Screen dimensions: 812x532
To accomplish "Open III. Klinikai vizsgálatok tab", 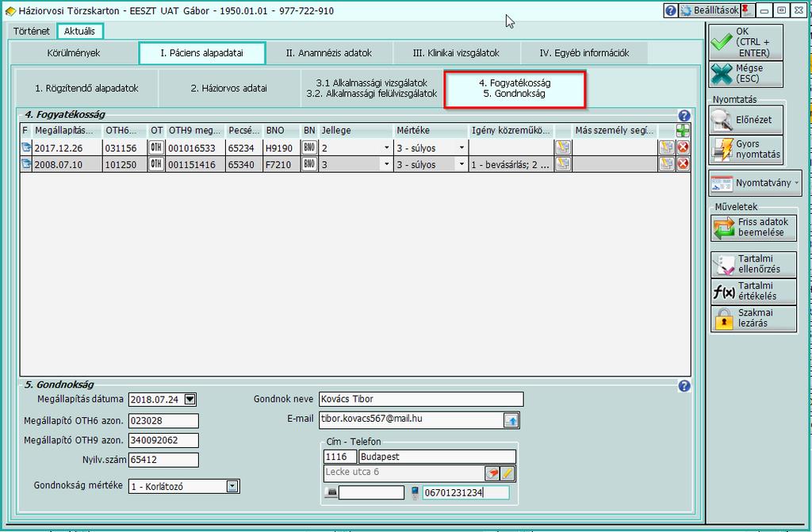I will [x=456, y=53].
